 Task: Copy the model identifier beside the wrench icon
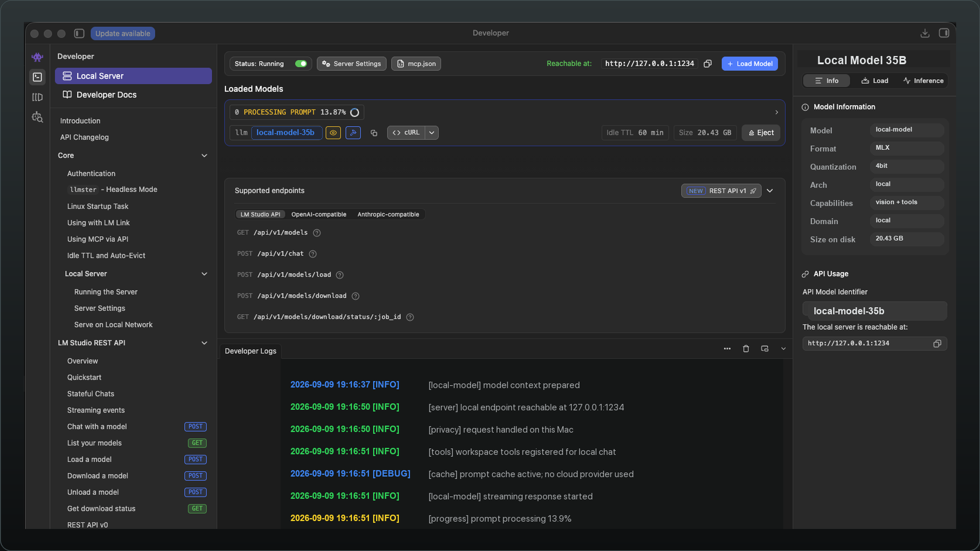point(374,133)
